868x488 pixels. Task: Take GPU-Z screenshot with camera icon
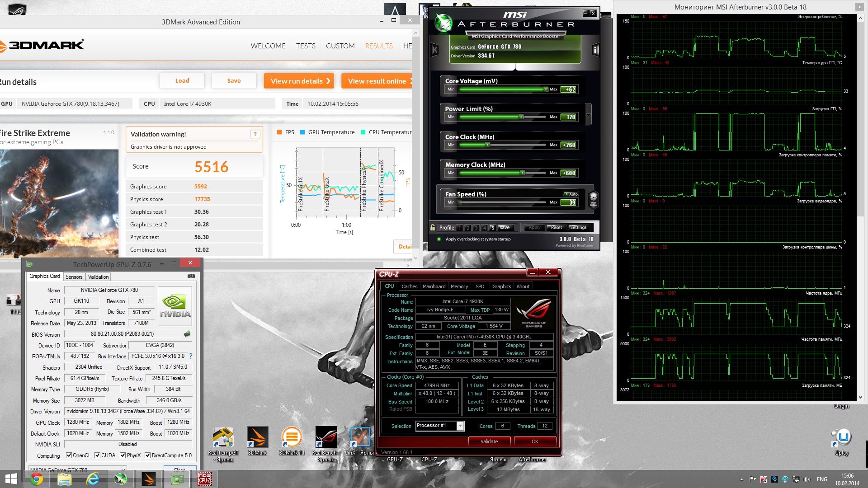(x=191, y=276)
